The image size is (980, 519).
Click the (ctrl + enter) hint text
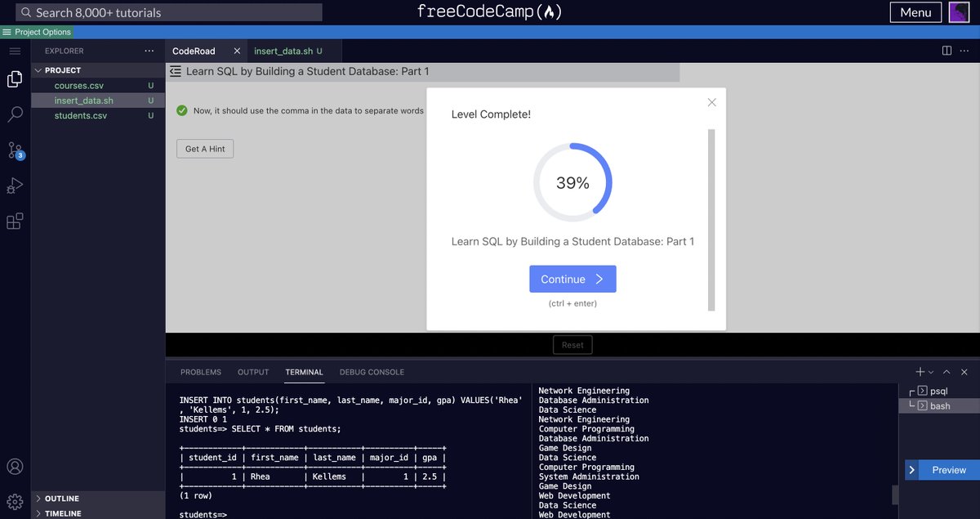[572, 303]
